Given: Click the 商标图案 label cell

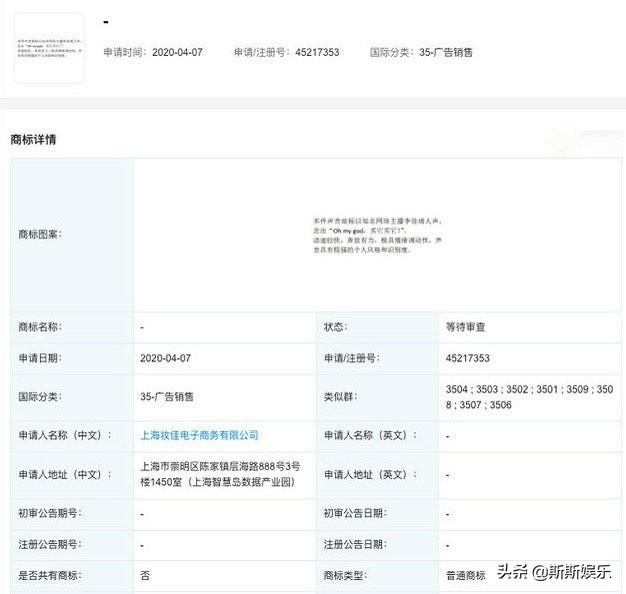Looking at the screenshot, I should pos(72,234).
